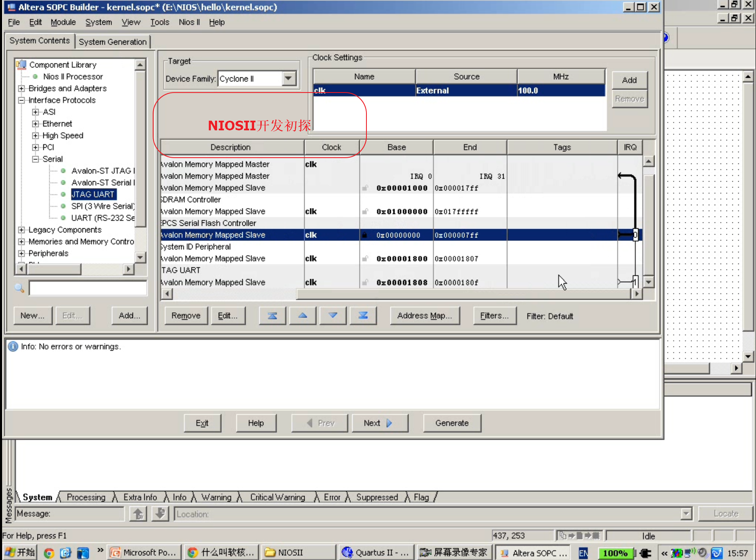This screenshot has height=560, width=756.
Task: Open Internet Explorer quick launch icon
Action: [66, 553]
